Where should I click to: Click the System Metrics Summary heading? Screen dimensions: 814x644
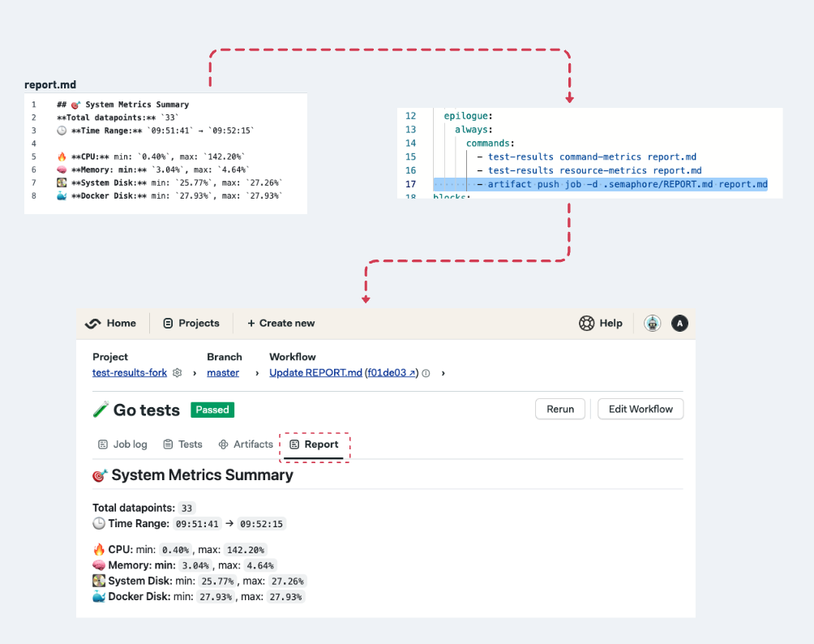203,474
